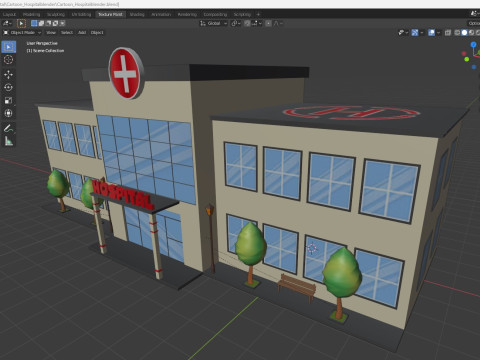The height and width of the screenshot is (360, 480).
Task: Switch to Animation workspace tab
Action: pos(161,14)
